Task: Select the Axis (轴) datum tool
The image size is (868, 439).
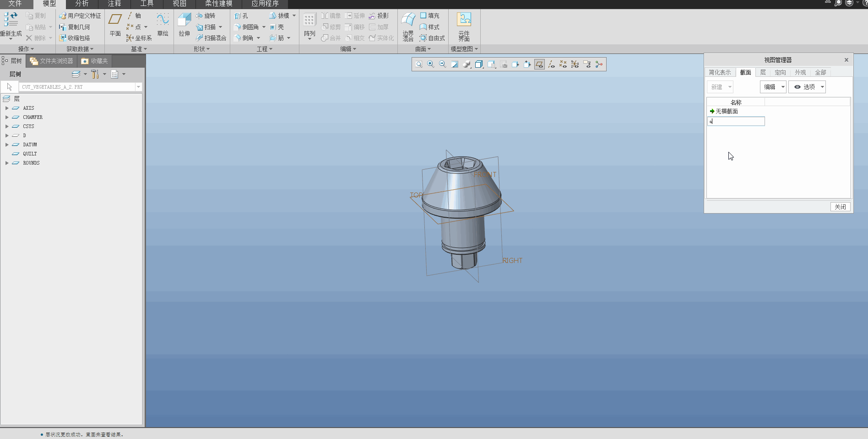Action: (x=134, y=16)
